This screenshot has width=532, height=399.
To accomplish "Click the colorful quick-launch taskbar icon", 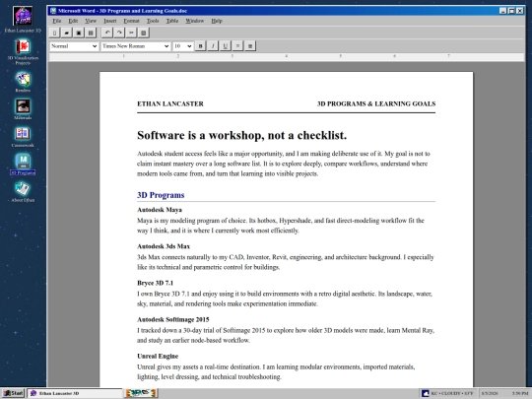I will click(x=141, y=393).
